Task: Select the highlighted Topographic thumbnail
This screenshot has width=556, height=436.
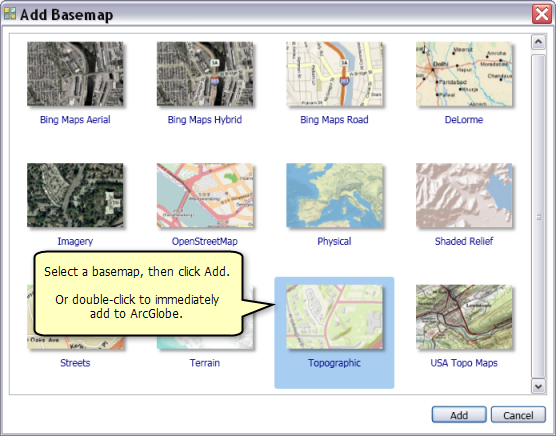Action: click(334, 317)
